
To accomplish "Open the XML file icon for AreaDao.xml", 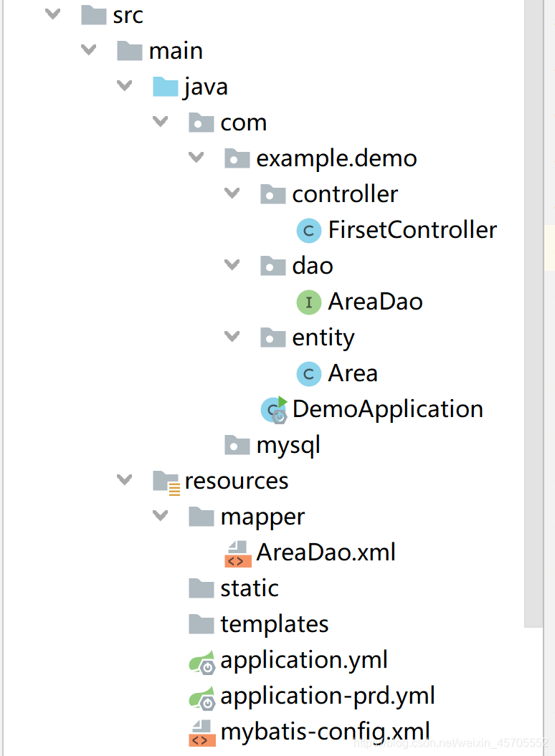I will pyautogui.click(x=237, y=552).
